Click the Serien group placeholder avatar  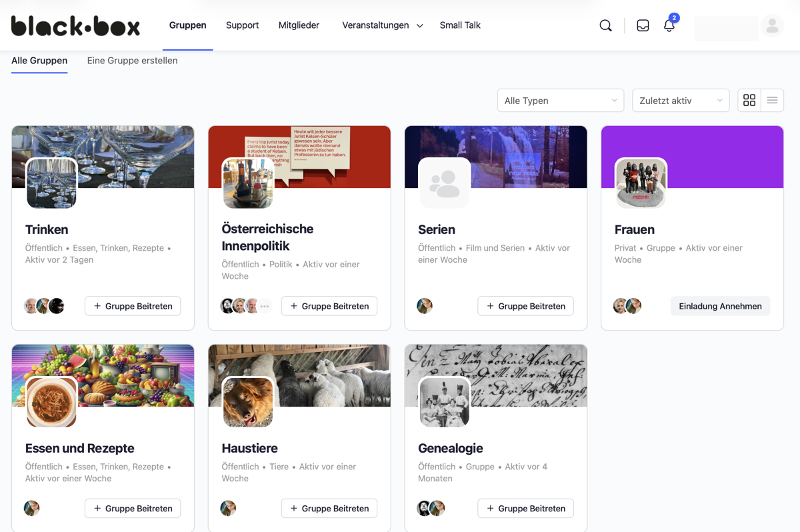(444, 183)
